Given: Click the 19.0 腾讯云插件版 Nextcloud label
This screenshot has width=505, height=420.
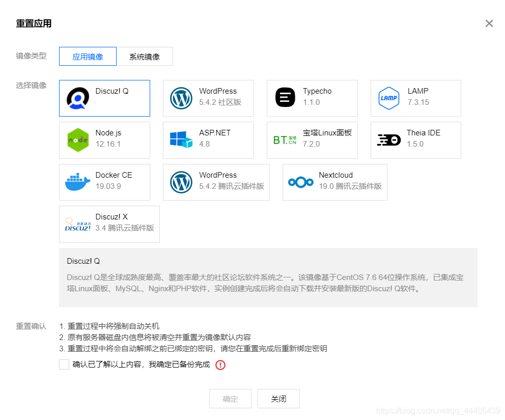Looking at the screenshot, I should (350, 186).
